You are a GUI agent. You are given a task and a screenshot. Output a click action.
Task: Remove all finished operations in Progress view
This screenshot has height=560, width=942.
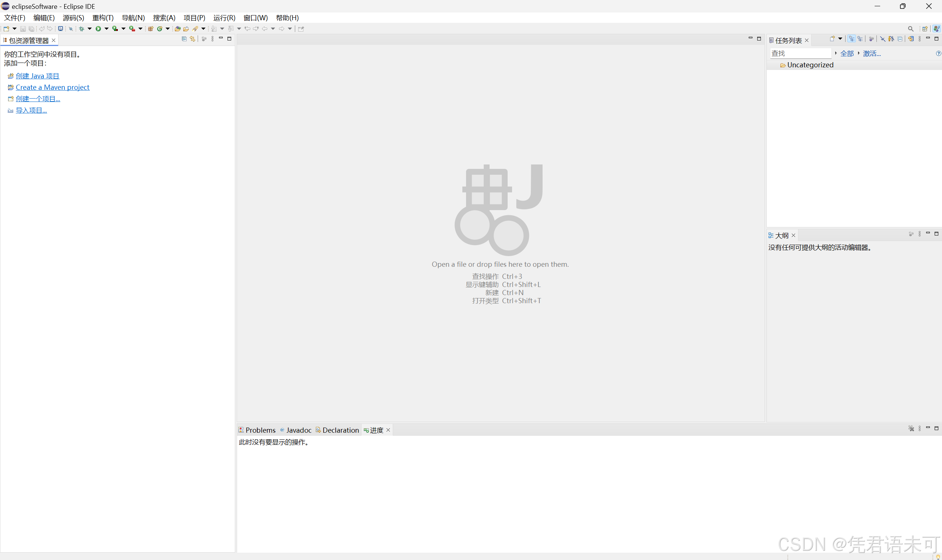tap(911, 428)
